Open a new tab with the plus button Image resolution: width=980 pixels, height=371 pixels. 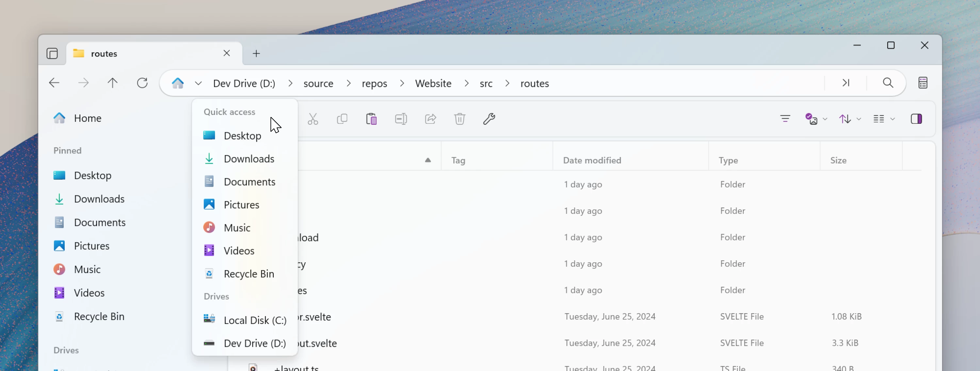click(256, 53)
